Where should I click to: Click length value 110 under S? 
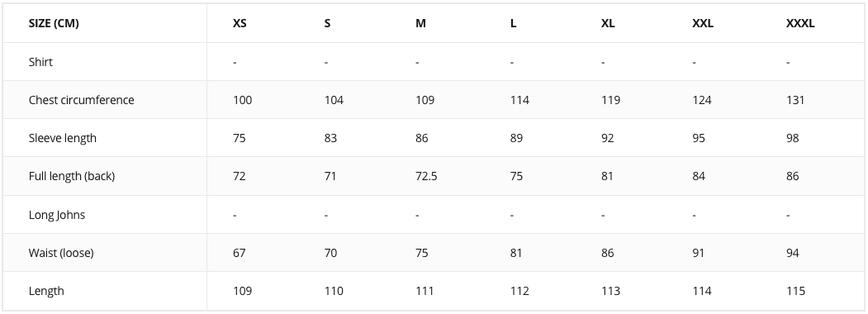point(334,291)
